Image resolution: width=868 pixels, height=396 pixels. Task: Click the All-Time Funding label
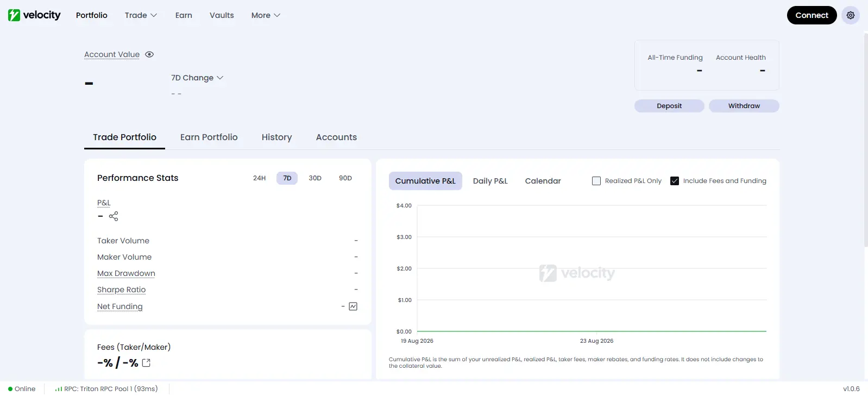675,58
